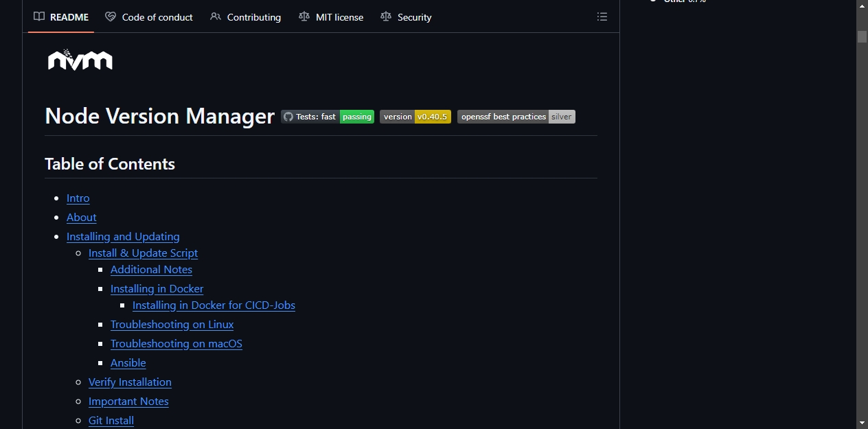Image resolution: width=868 pixels, height=429 pixels.
Task: Go to Verify Installation link
Action: coord(130,382)
